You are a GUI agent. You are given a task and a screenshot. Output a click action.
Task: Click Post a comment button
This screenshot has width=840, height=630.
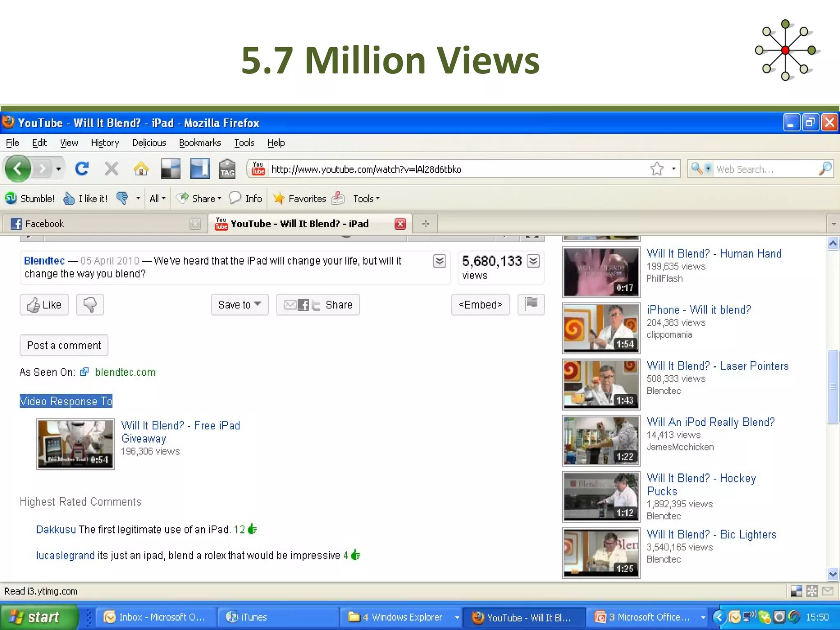coord(64,345)
